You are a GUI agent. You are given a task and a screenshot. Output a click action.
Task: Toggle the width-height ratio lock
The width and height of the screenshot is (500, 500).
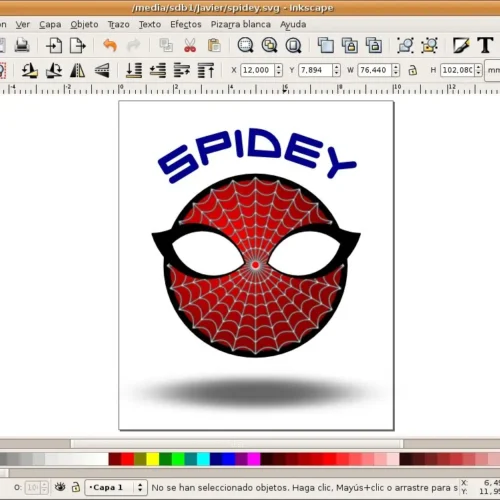coord(413,70)
